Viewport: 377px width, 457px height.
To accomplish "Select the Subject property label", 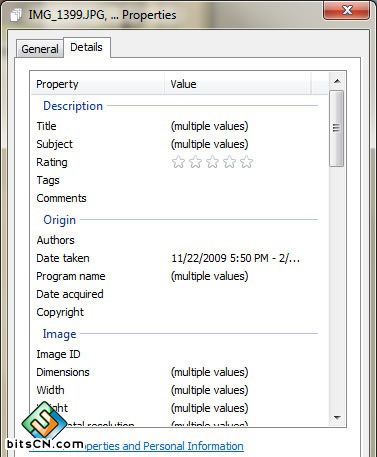I will pyautogui.click(x=54, y=144).
